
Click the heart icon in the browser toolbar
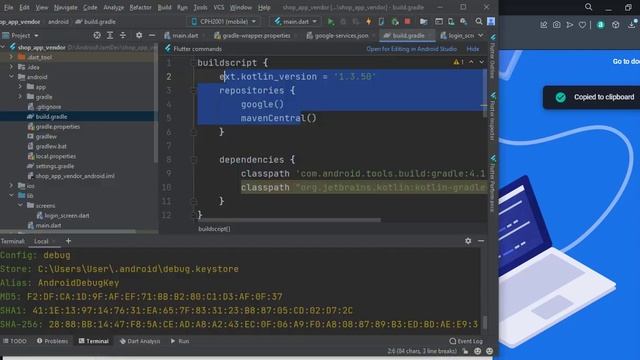[x=582, y=25]
